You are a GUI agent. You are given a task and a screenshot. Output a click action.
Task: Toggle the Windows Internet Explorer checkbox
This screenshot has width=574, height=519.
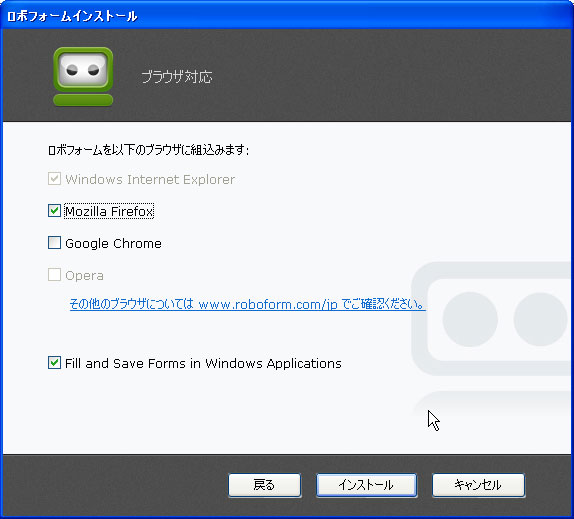click(x=55, y=179)
